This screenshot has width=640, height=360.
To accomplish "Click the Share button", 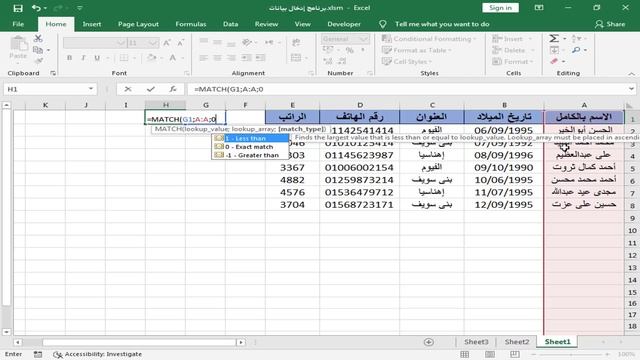I will point(610,24).
